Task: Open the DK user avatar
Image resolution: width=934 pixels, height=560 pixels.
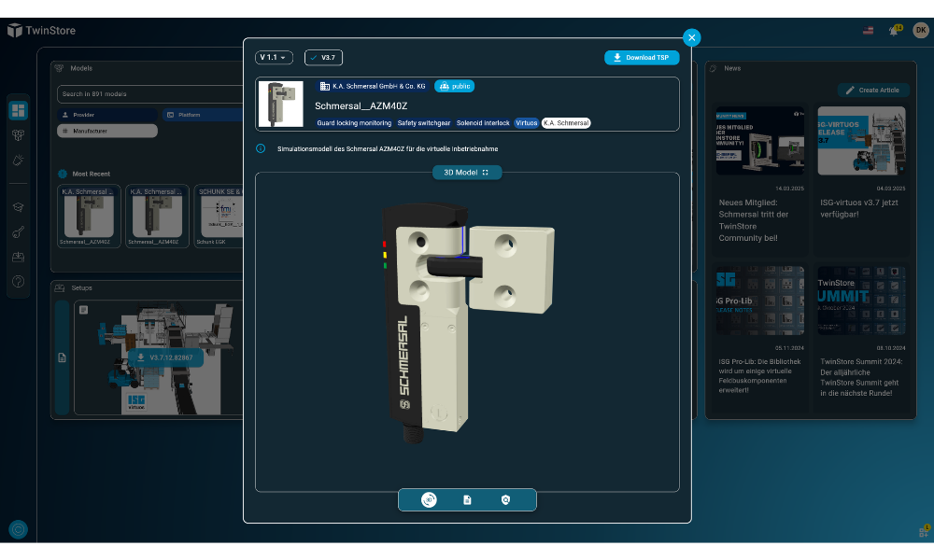Action: [x=920, y=31]
